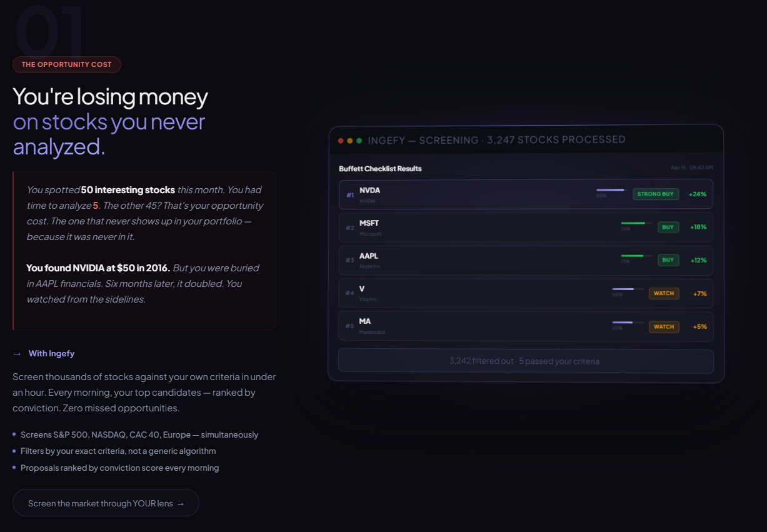The image size is (767, 532).
Task: Click rank #2 label
Action: [350, 228]
